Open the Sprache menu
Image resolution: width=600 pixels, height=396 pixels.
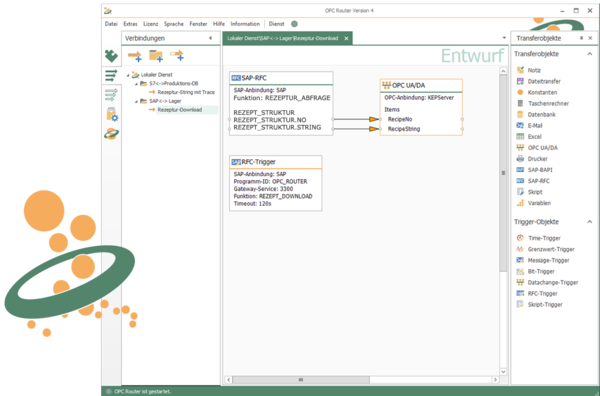174,24
